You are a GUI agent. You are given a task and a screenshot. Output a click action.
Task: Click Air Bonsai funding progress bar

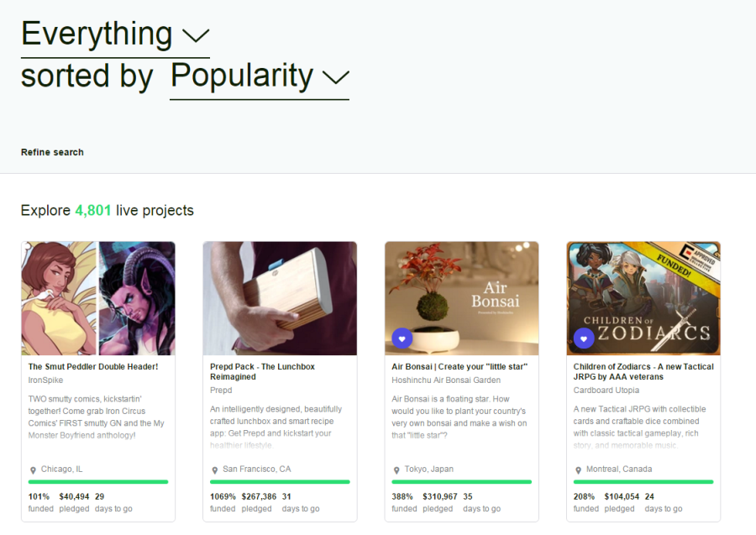point(461,482)
